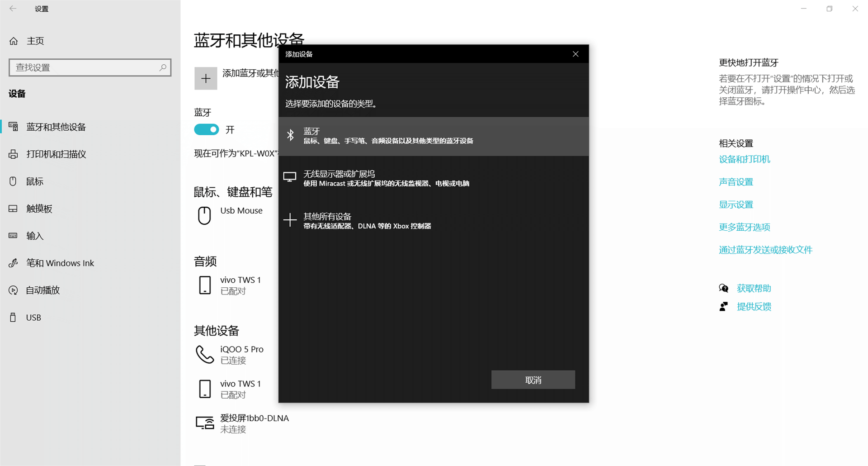Click the Bluetooth symbol in the dialog
The width and height of the screenshot is (868, 466).
[291, 135]
